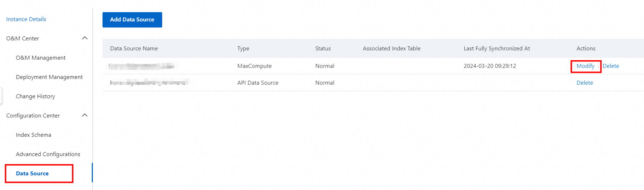Screen dimensions: 644x190
Task: Open the Instance Details page
Action: pyautogui.click(x=26, y=19)
